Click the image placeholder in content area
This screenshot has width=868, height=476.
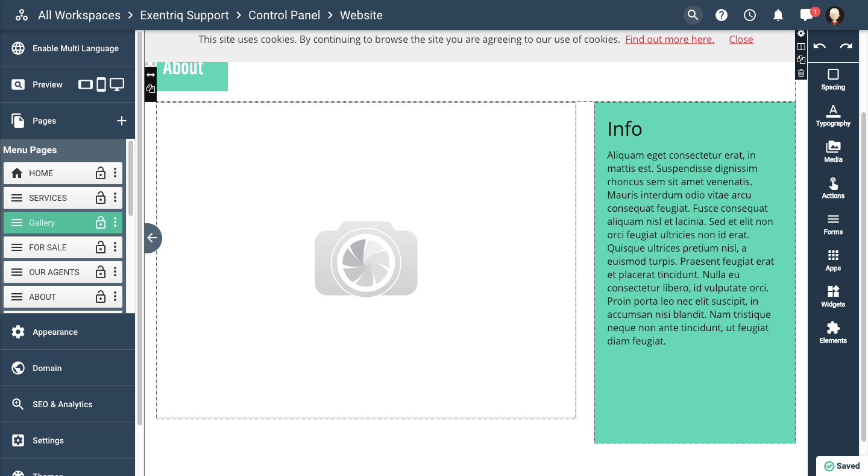pos(366,259)
